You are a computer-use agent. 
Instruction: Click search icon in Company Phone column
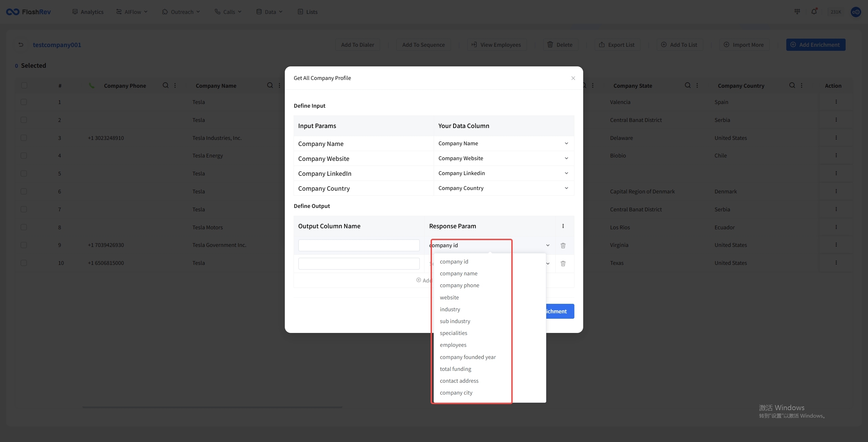[x=165, y=85]
